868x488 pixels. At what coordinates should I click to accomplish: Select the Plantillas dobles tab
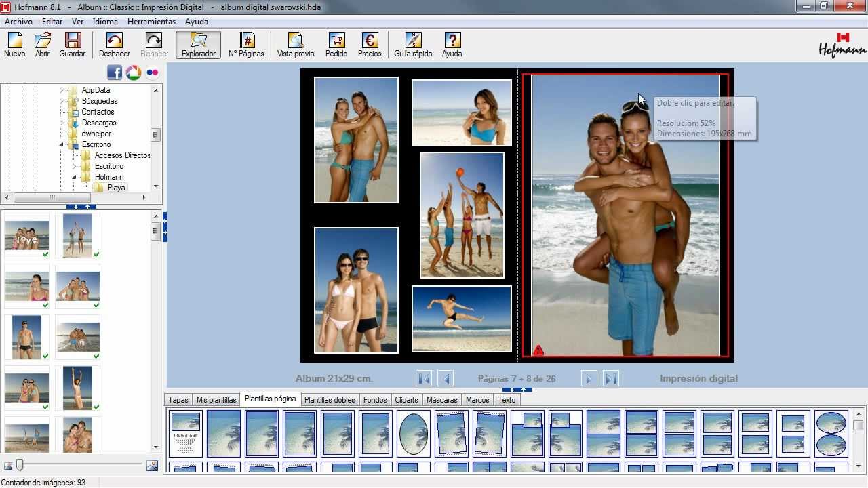330,400
